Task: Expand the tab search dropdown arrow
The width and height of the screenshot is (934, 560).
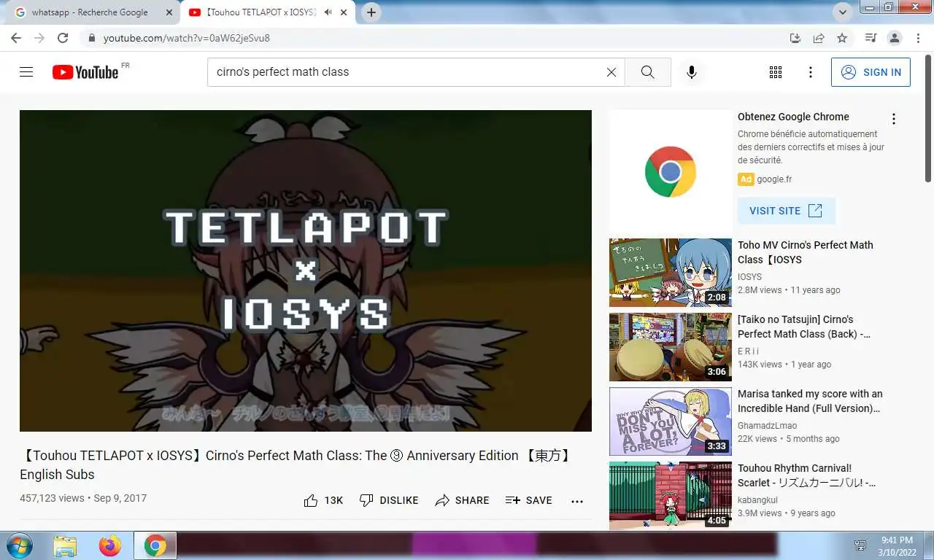Action: click(x=843, y=12)
